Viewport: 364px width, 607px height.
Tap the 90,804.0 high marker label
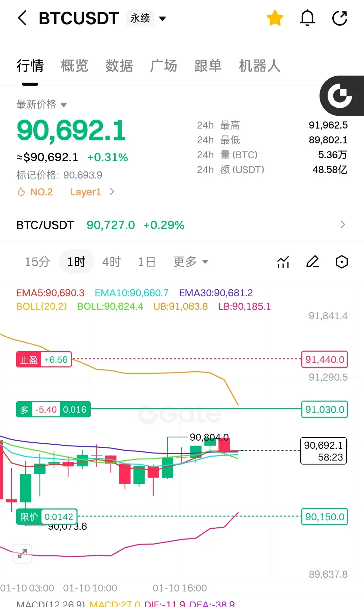pos(209,438)
